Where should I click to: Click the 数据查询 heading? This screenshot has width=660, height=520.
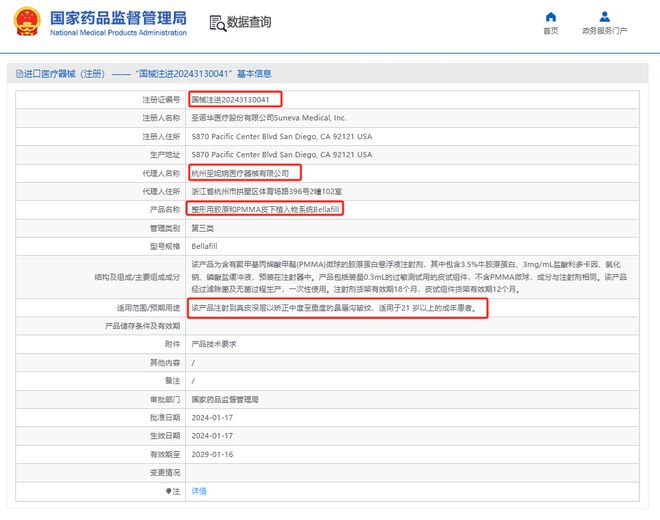(249, 22)
